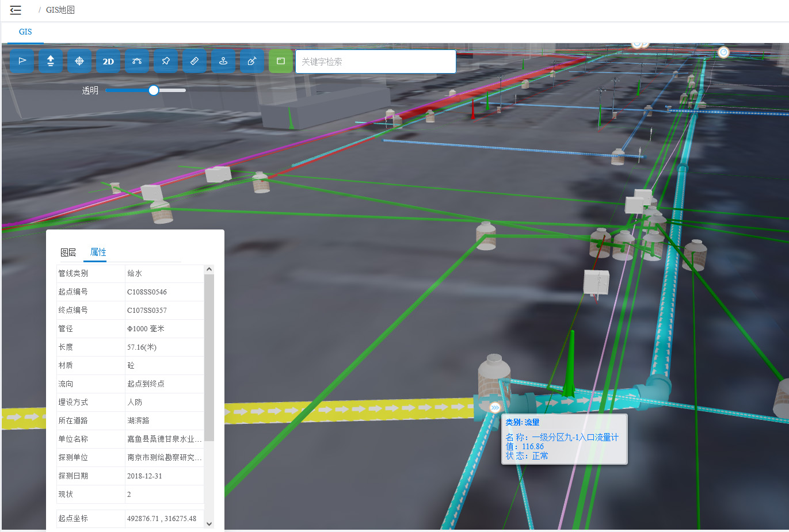Image resolution: width=789 pixels, height=532 pixels.
Task: Click the pushpin marker tool
Action: click(166, 61)
